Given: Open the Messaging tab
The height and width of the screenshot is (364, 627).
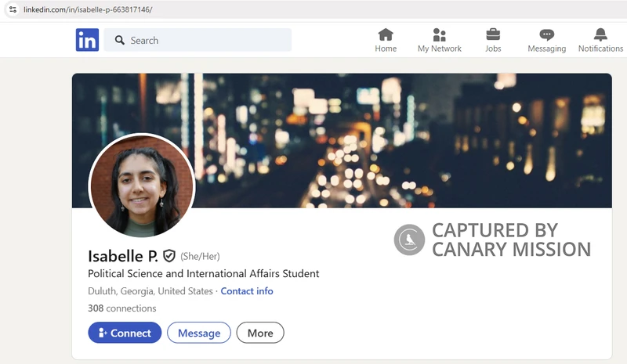Looking at the screenshot, I should pos(546,41).
